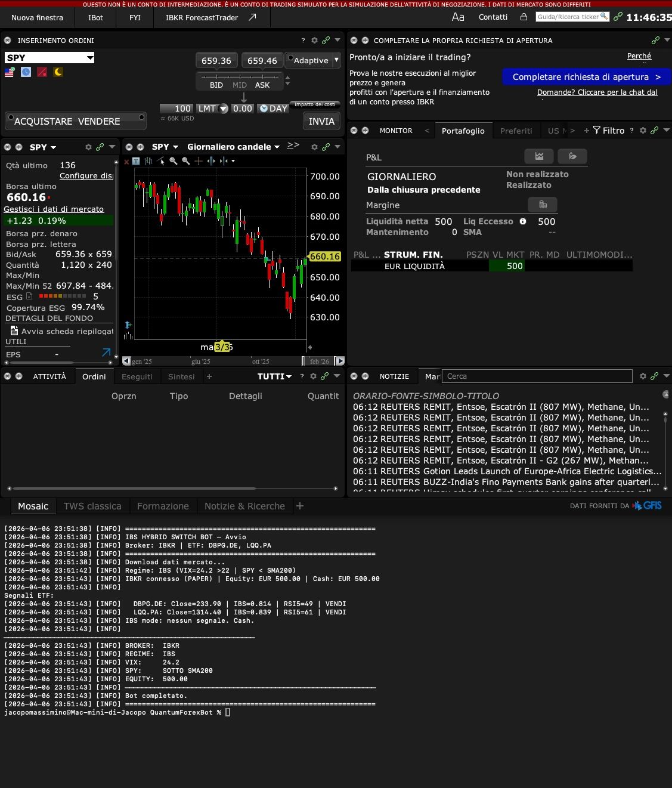The width and height of the screenshot is (672, 788).
Task: Click the Liq Eccesso info icon
Action: (523, 221)
